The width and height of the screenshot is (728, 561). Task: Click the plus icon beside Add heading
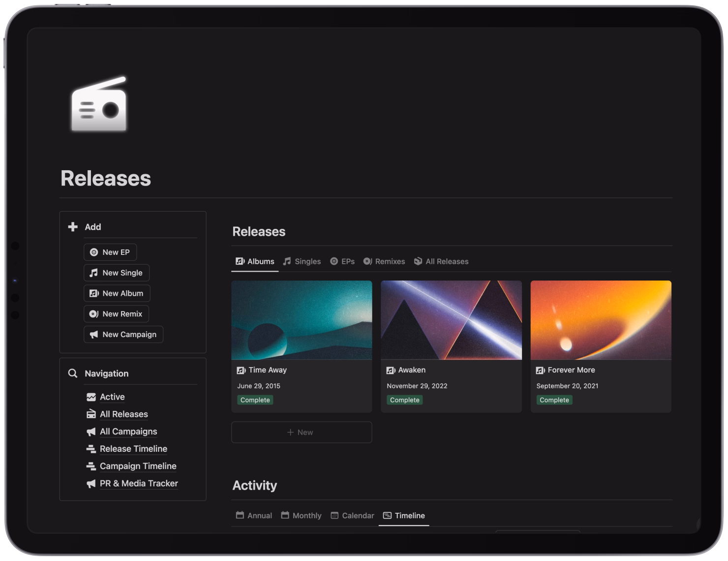(73, 226)
